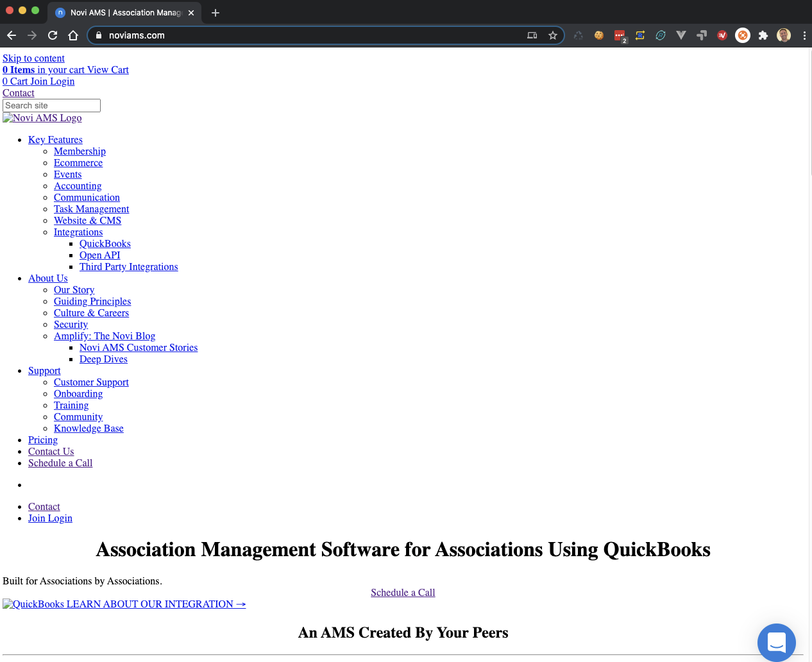Screen dimensions: 812x662
Task: Open Amplify: The Novi Blog
Action: coord(105,336)
